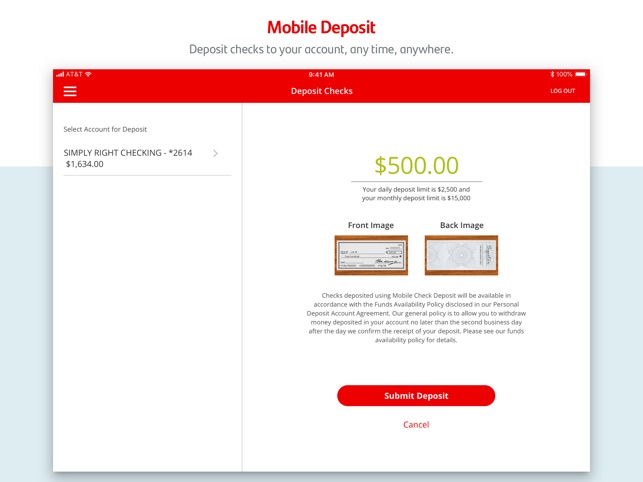Click the AT&T carrier label
The image size is (643, 482).
[x=74, y=74]
